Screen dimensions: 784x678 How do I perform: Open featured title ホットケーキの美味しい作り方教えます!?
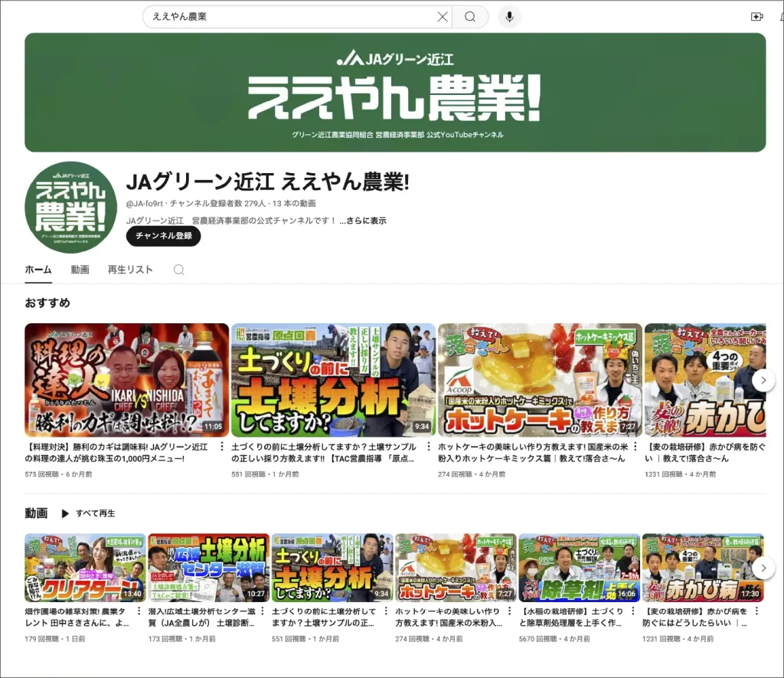click(533, 452)
